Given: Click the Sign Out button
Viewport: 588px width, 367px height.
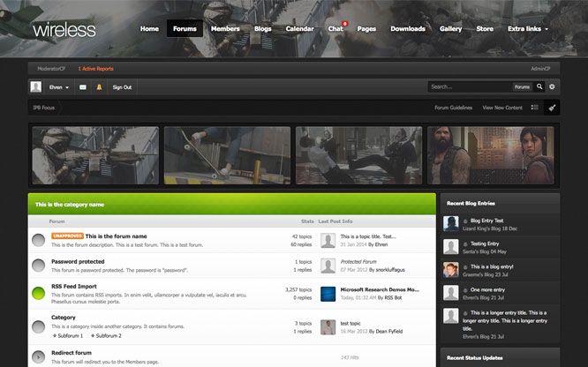Looking at the screenshot, I should [x=122, y=87].
